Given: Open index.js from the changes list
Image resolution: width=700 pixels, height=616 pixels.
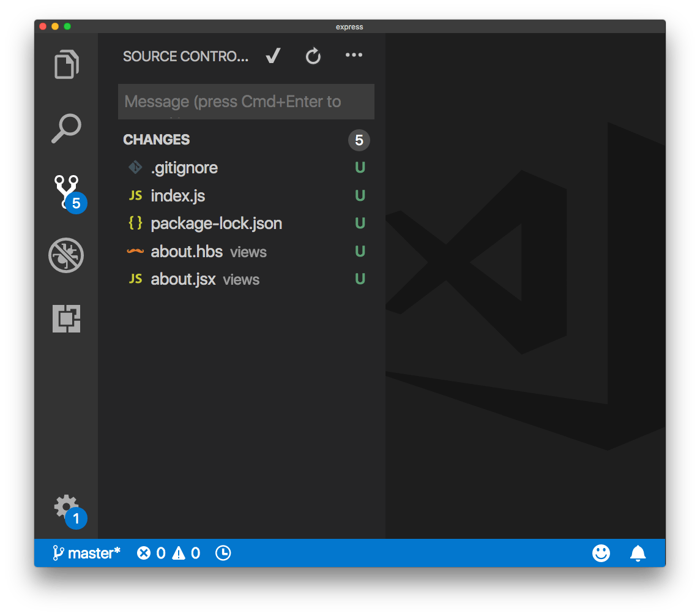Looking at the screenshot, I should pos(177,196).
